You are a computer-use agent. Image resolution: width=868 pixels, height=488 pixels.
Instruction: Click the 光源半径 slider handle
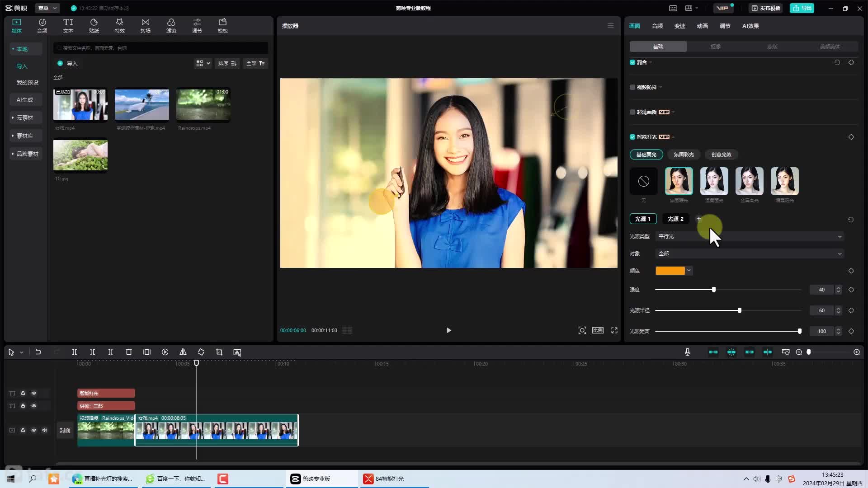pos(740,310)
